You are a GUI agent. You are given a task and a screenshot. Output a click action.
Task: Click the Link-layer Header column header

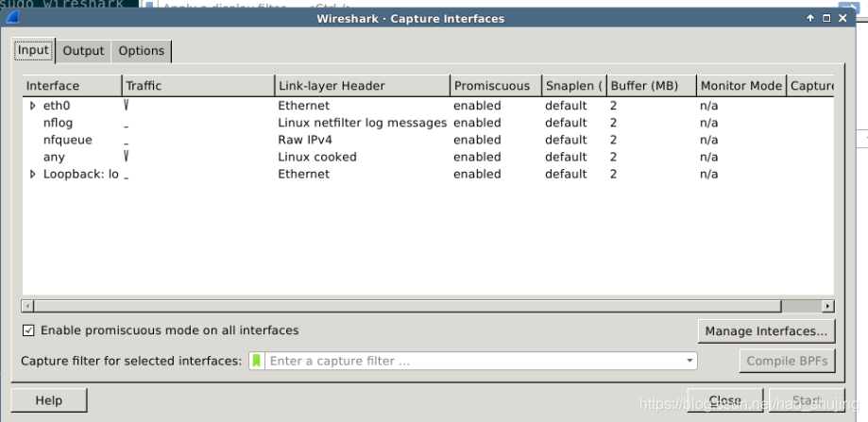363,86
